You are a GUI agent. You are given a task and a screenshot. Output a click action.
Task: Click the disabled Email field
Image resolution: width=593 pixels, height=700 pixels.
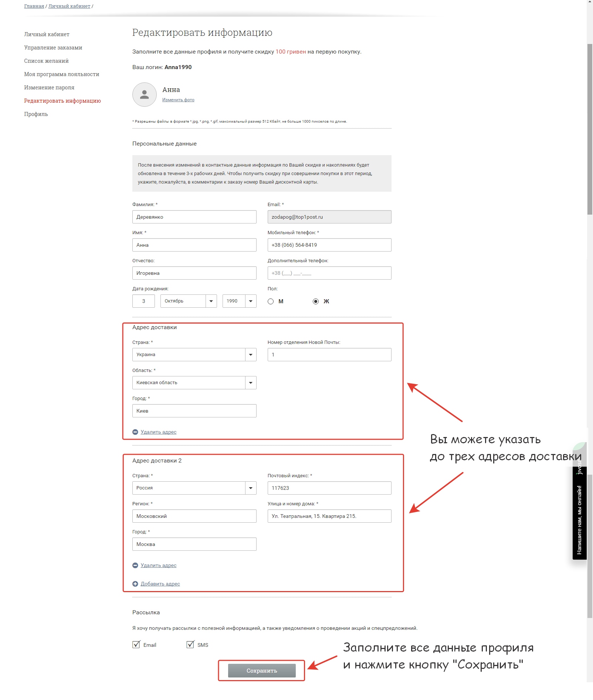pyautogui.click(x=329, y=217)
